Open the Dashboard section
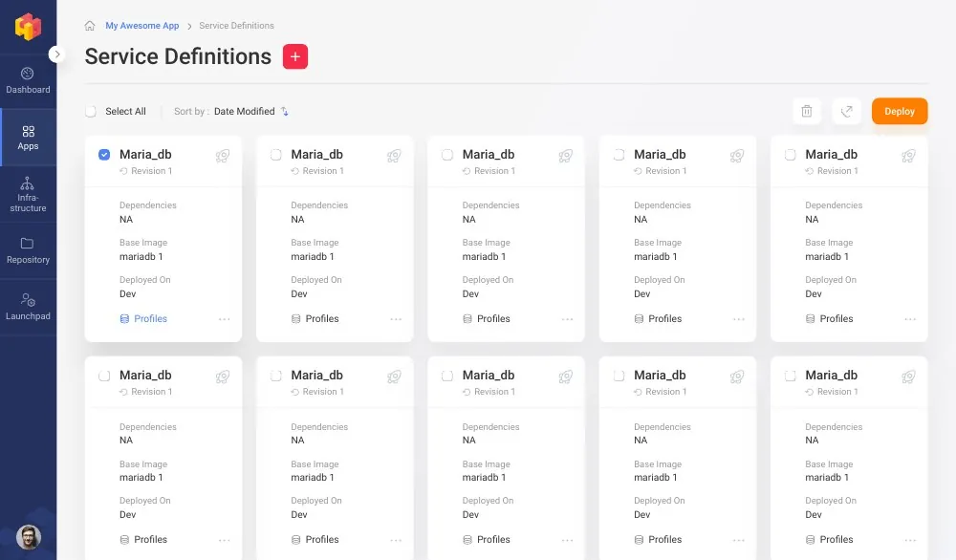This screenshot has width=956, height=560. coord(28,81)
